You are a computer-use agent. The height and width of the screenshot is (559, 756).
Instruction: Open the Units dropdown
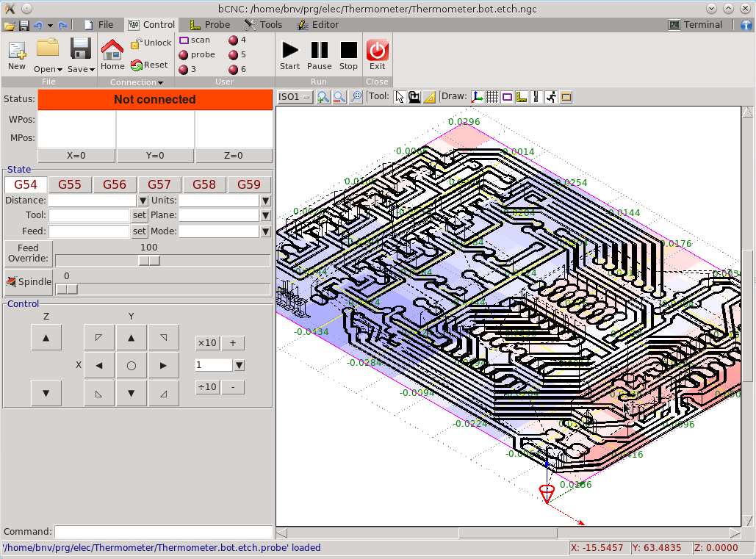pos(264,200)
